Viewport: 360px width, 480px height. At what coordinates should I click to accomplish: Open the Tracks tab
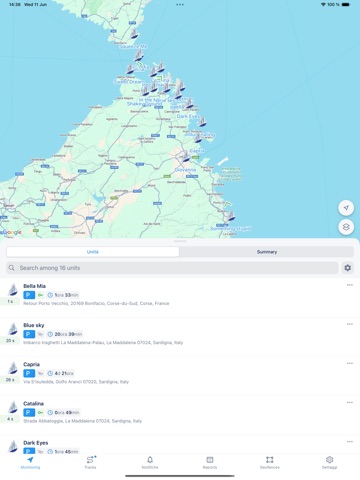[90, 463]
